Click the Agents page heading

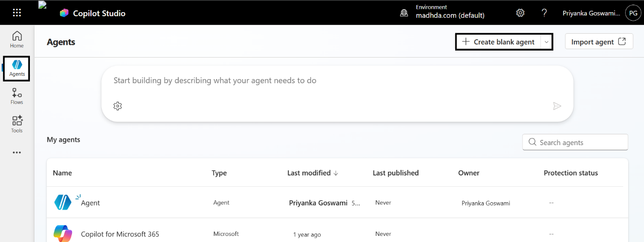pyautogui.click(x=61, y=42)
